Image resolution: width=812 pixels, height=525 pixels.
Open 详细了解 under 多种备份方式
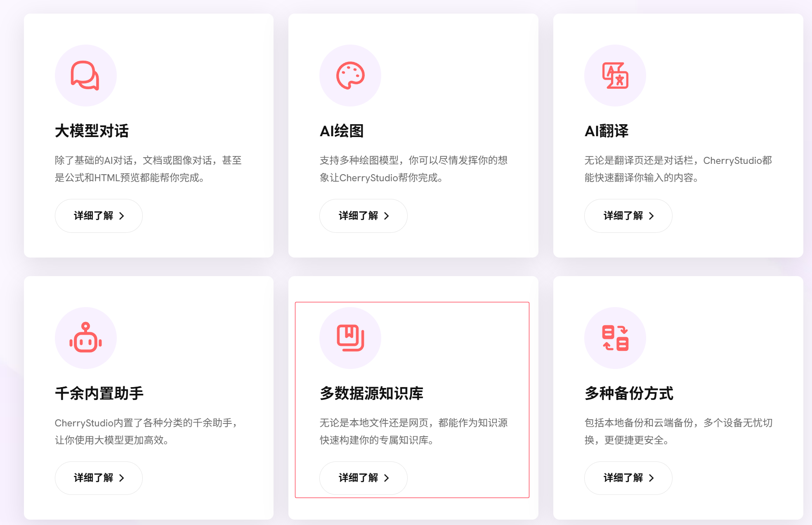tap(628, 478)
